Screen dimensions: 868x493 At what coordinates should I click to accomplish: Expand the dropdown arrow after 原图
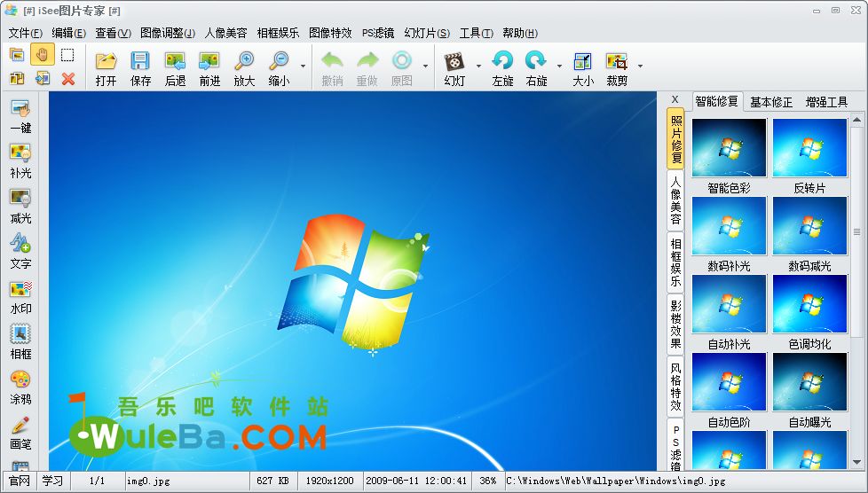click(x=425, y=66)
